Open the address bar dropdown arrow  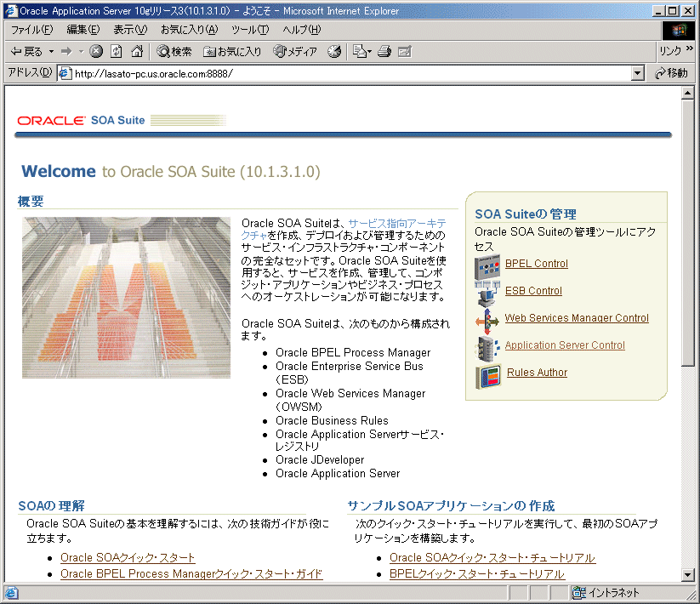pos(638,74)
